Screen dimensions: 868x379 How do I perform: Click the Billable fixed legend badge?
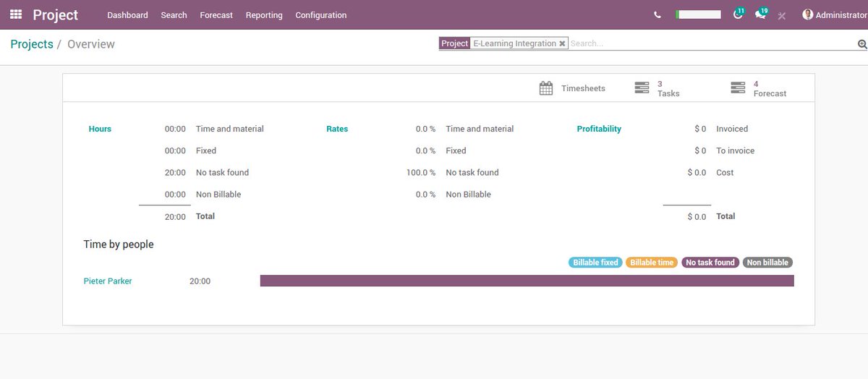point(595,263)
